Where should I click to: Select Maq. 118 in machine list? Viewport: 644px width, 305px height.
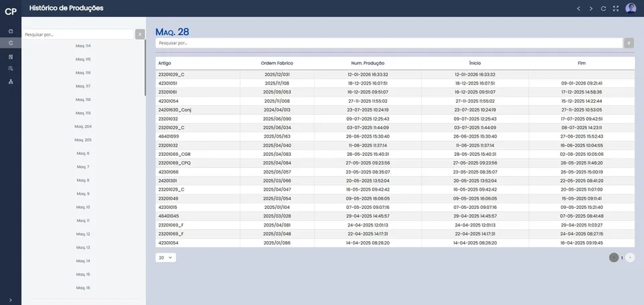pyautogui.click(x=83, y=99)
